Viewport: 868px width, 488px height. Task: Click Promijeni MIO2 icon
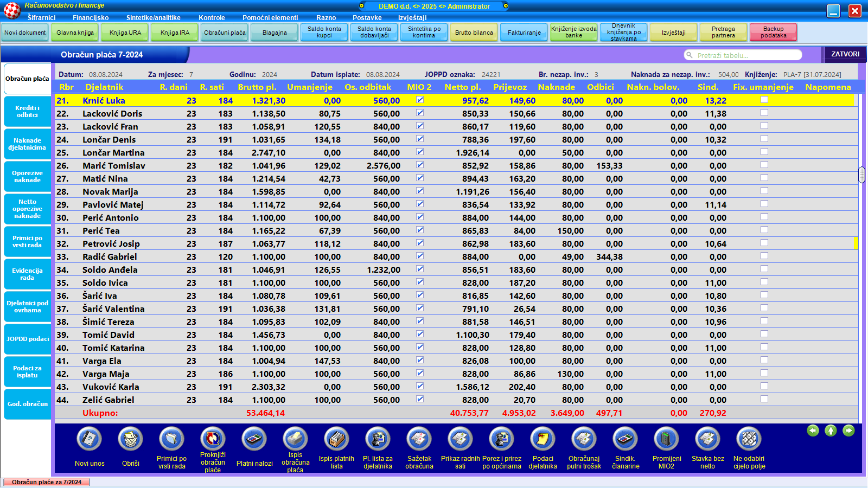[x=666, y=439]
